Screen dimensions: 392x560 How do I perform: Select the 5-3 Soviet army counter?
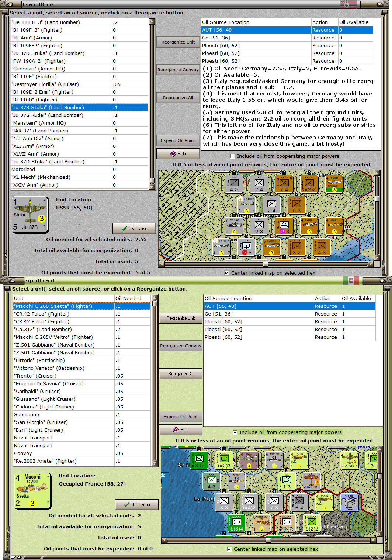click(297, 205)
